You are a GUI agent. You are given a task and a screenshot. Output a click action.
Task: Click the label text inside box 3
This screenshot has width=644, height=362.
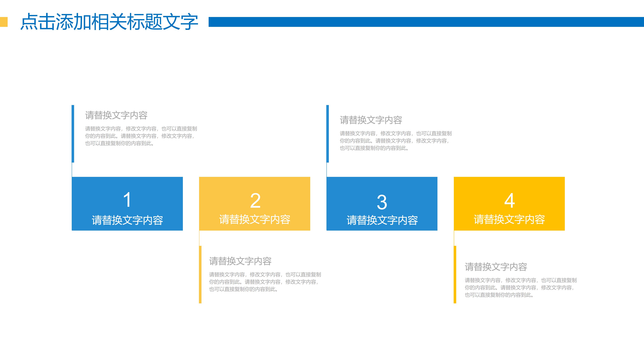click(382, 220)
